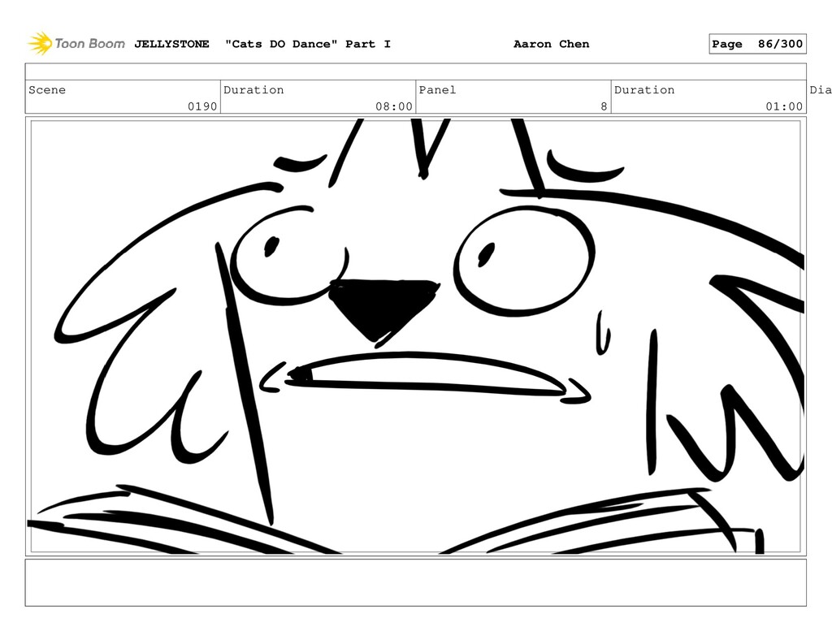Click the Panel label
832x644 pixels.
(437, 89)
